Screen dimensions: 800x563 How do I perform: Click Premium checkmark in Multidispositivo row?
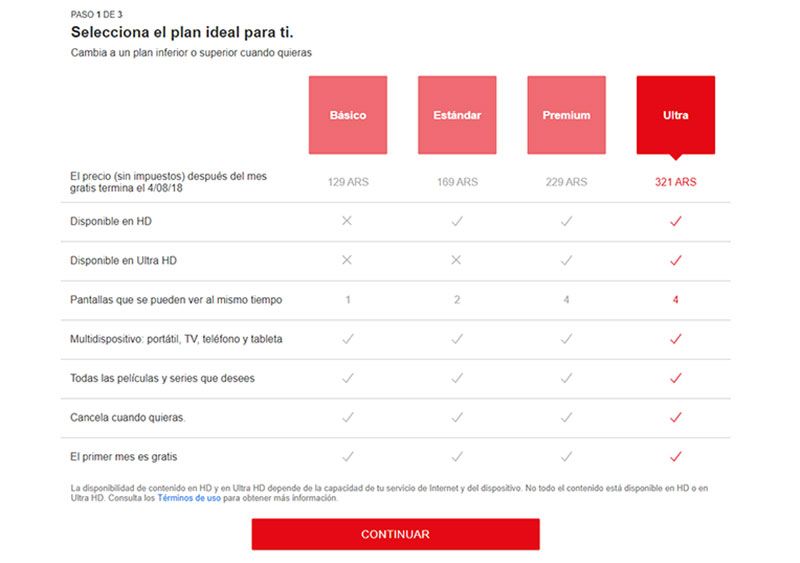[566, 339]
